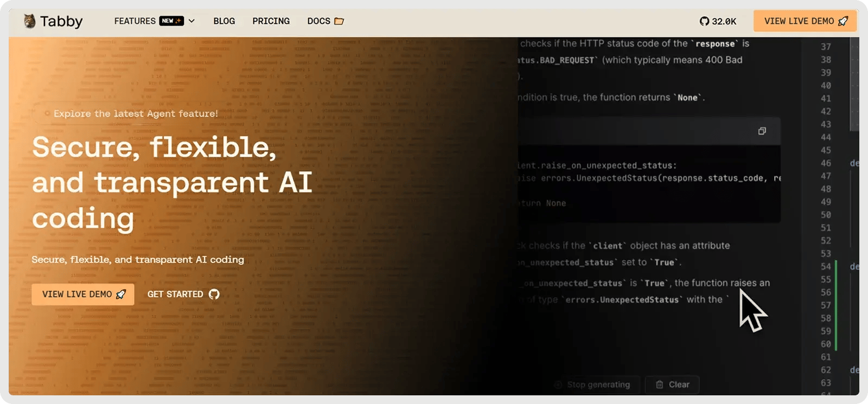The width and height of the screenshot is (868, 404).
Task: Click the hero VIEW LIVE DEMO button
Action: (x=83, y=294)
